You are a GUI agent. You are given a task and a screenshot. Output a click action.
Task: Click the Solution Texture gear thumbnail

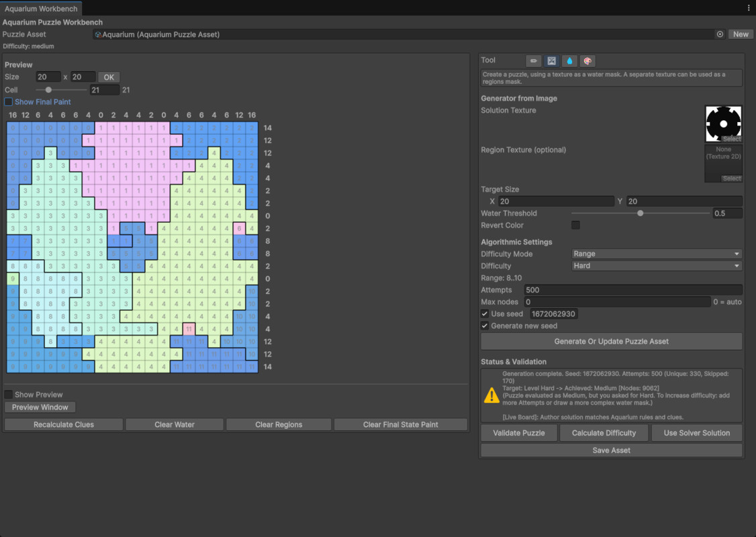[x=724, y=124]
